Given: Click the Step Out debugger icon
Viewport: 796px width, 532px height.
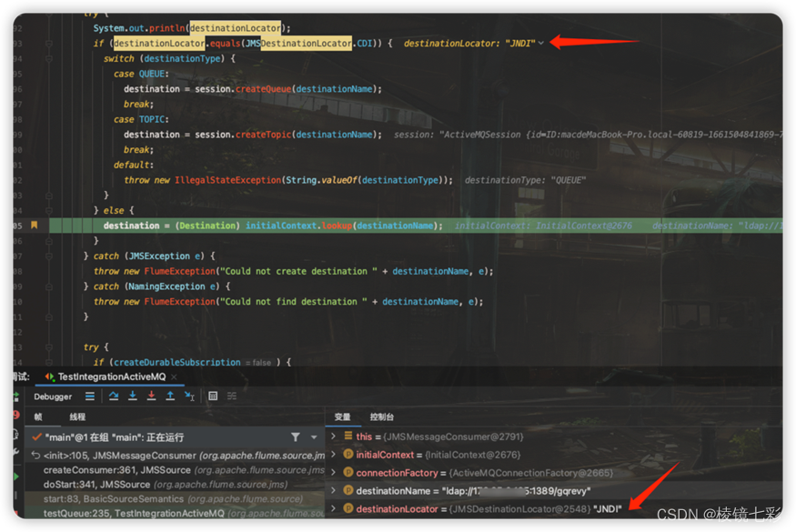Looking at the screenshot, I should pos(170,396).
